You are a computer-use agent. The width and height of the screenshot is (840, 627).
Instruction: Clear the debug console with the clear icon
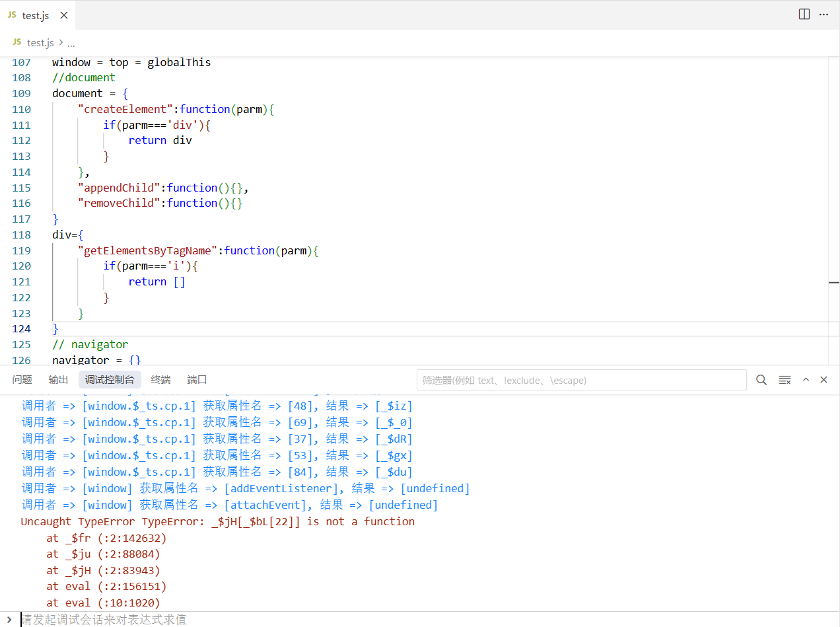click(x=785, y=380)
